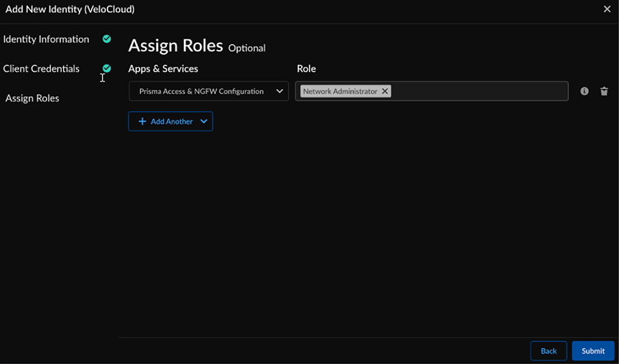Go to the Client Credentials step
This screenshot has height=364, width=619.
(x=41, y=69)
